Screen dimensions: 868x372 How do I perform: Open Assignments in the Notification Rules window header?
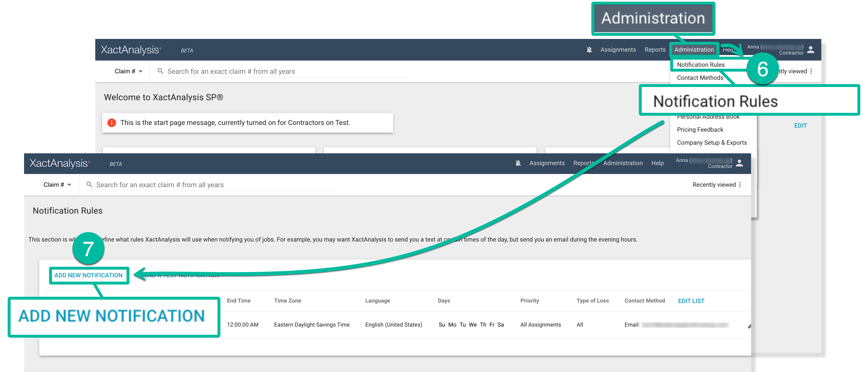click(547, 163)
